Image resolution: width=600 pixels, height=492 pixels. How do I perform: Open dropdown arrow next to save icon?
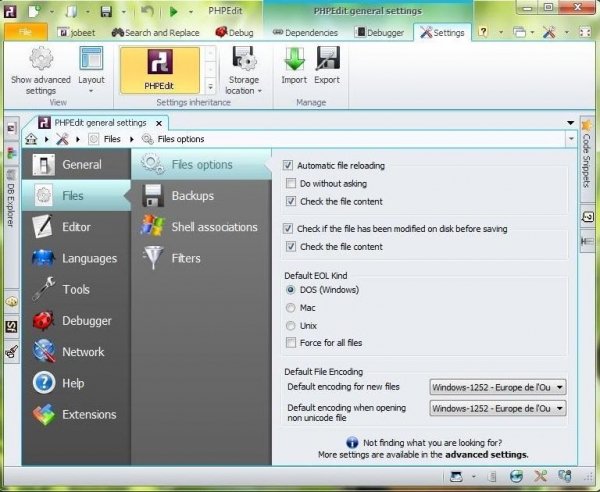click(x=123, y=12)
